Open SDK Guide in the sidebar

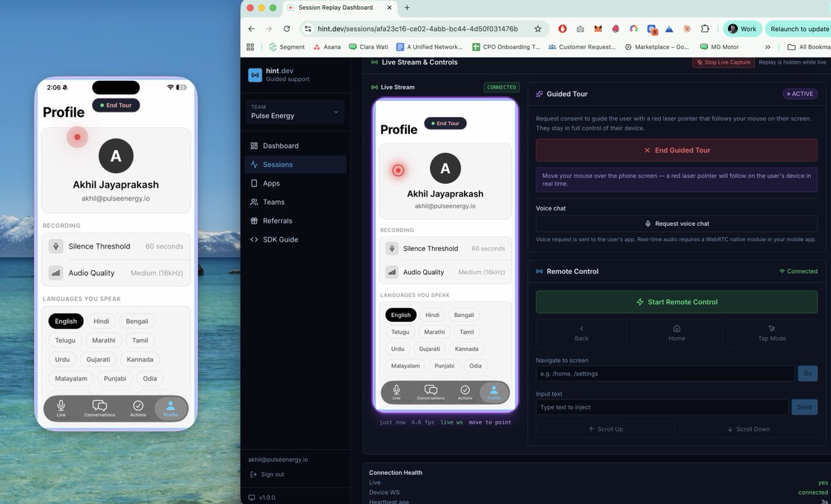pos(295,239)
